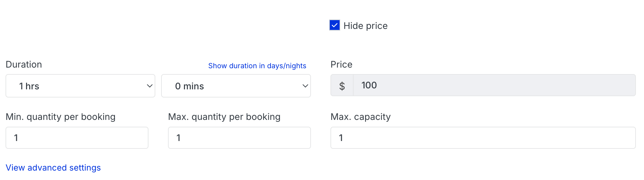
Task: Uncheck the Hide price checkbox
Action: 335,25
